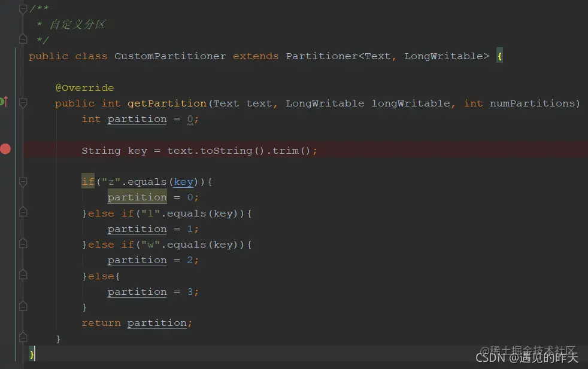The image size is (588, 369).
Task: Click the numPartitions parameter
Action: 532,103
